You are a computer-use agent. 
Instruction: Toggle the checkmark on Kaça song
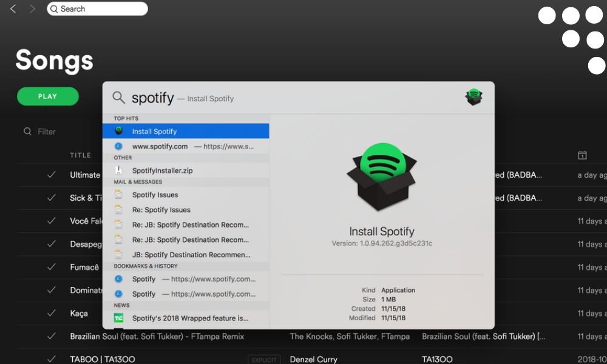[51, 313]
